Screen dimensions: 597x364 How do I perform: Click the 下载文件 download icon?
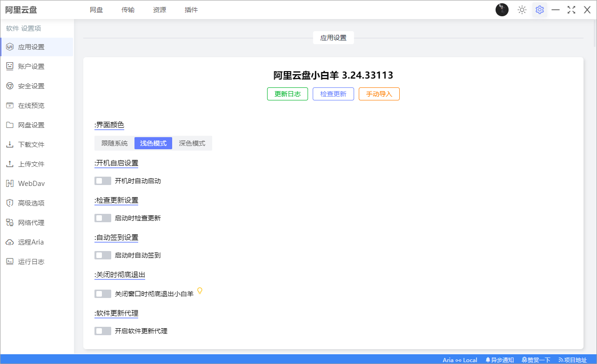10,145
